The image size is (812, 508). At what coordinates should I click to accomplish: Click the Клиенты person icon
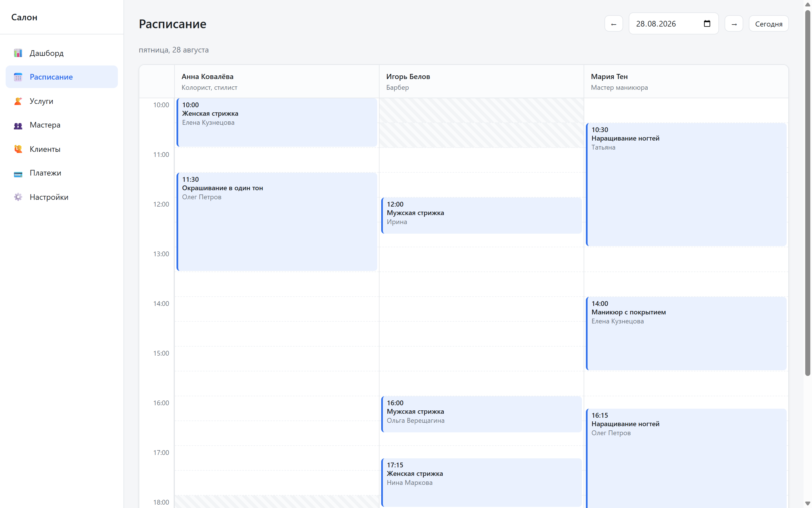(x=18, y=149)
